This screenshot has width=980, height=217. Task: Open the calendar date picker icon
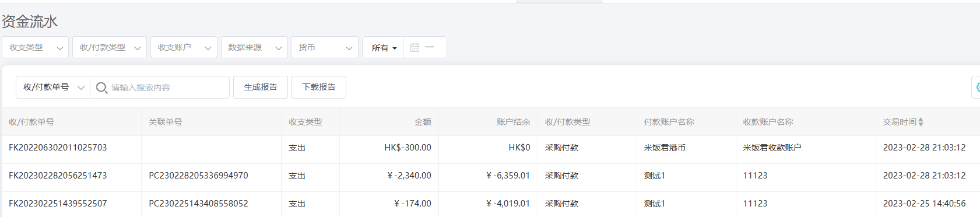[x=415, y=47]
